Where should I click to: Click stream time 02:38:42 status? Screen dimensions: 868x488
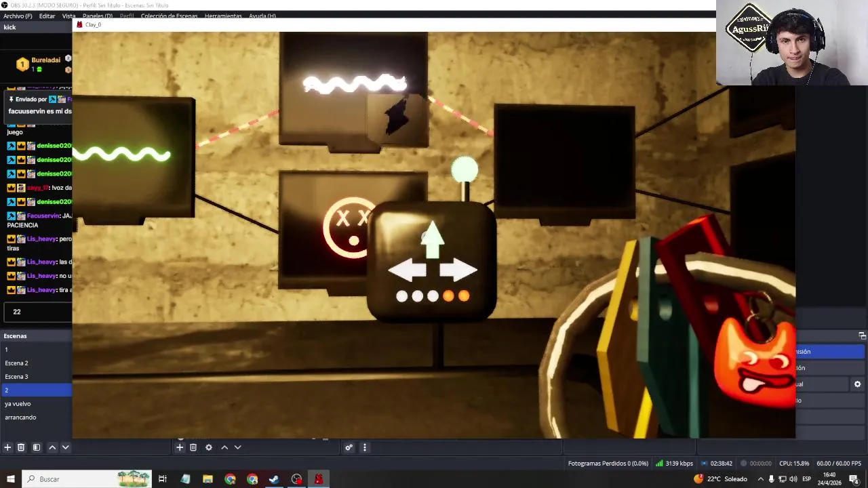(716, 464)
